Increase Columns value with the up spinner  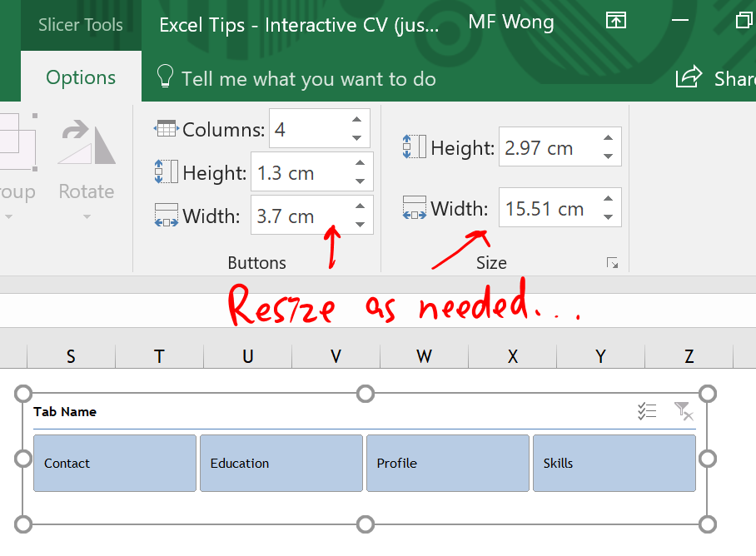click(358, 121)
